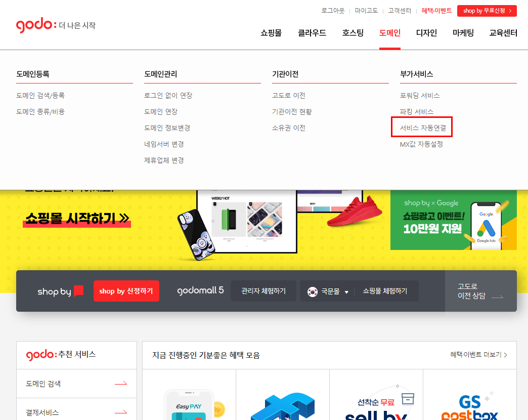
Task: Click the red sneaker image in banner
Action: pyautogui.click(x=354, y=211)
